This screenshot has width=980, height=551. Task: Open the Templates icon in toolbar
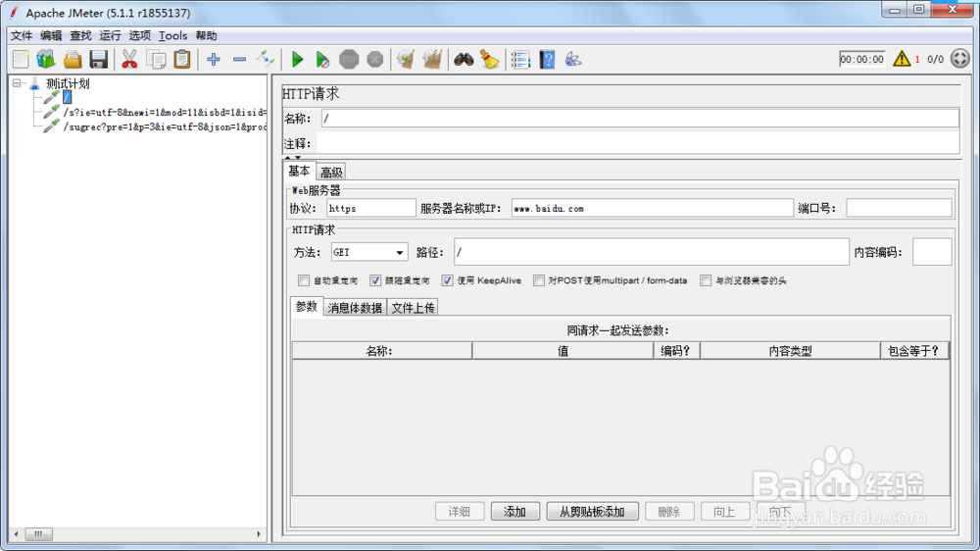click(46, 60)
